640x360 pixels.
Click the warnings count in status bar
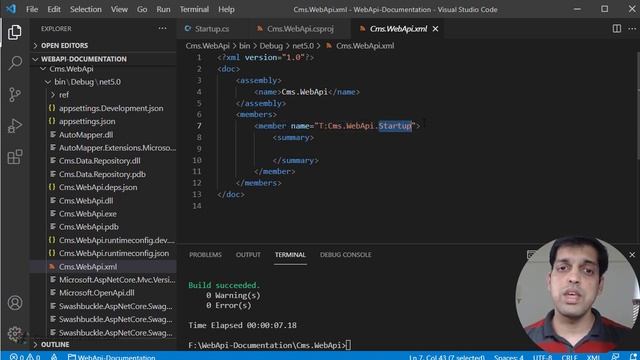[x=33, y=357]
